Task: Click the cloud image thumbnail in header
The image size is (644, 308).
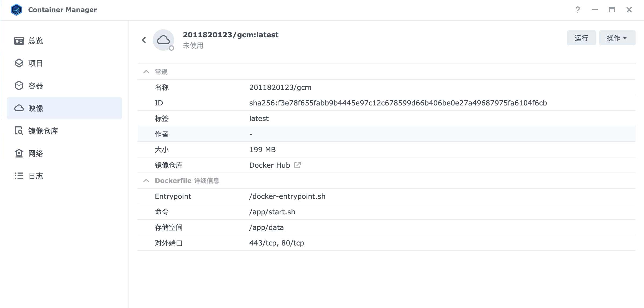Action: pyautogui.click(x=163, y=40)
